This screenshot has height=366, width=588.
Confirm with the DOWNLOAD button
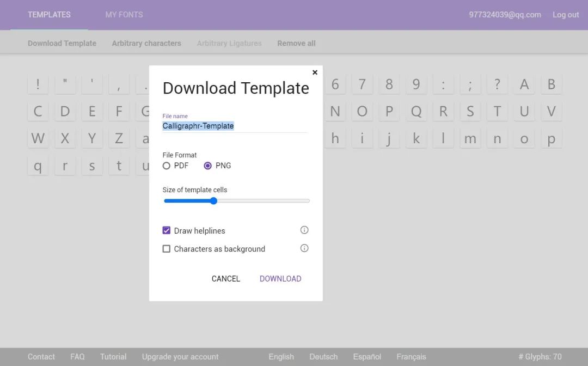pyautogui.click(x=280, y=279)
